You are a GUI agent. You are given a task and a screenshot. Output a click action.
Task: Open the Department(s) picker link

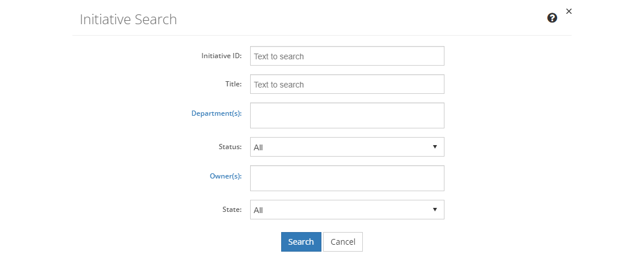(216, 113)
